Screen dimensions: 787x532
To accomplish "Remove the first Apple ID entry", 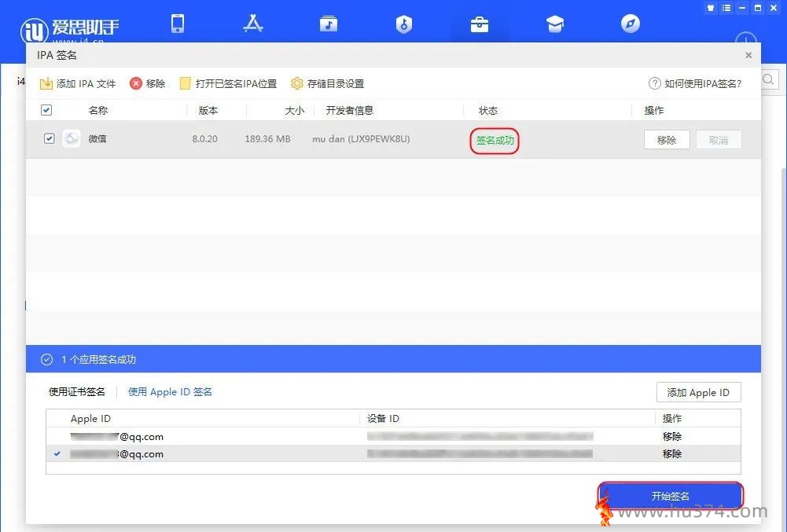I will (x=672, y=437).
